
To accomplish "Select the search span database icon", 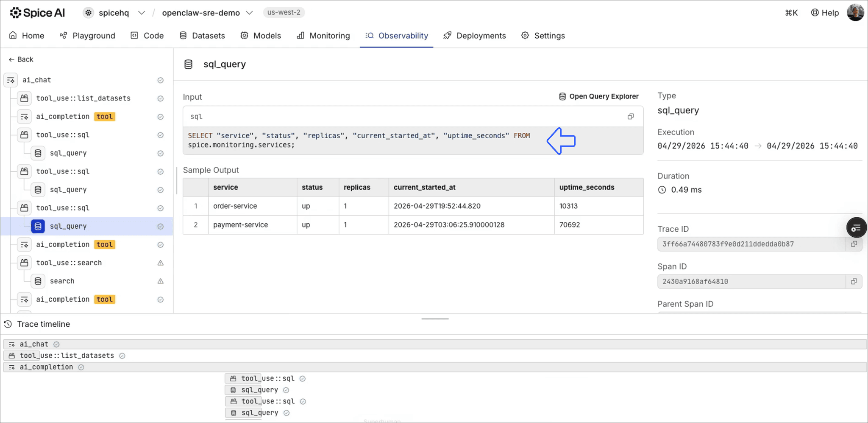I will 38,281.
